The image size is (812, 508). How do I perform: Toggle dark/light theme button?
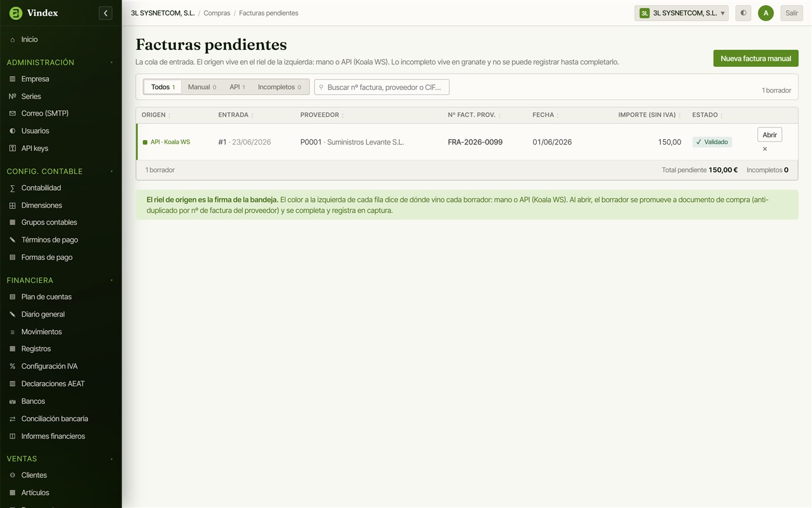click(743, 13)
